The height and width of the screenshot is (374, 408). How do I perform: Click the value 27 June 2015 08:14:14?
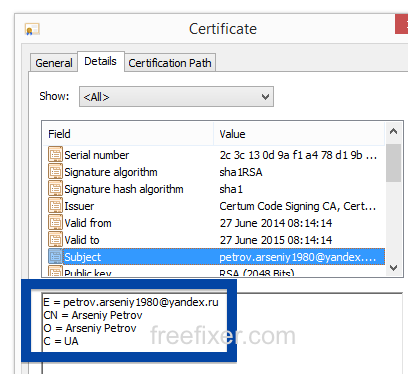click(276, 240)
